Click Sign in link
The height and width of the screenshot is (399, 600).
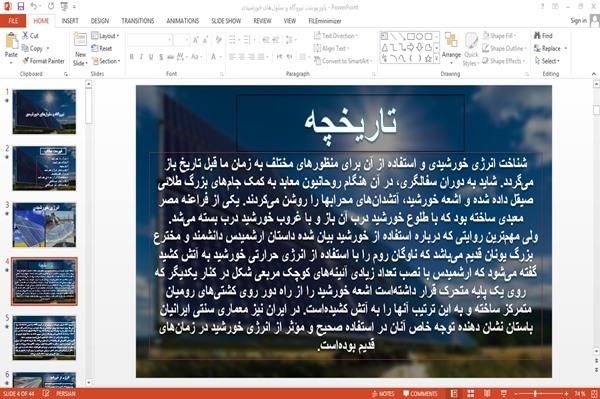click(x=578, y=21)
